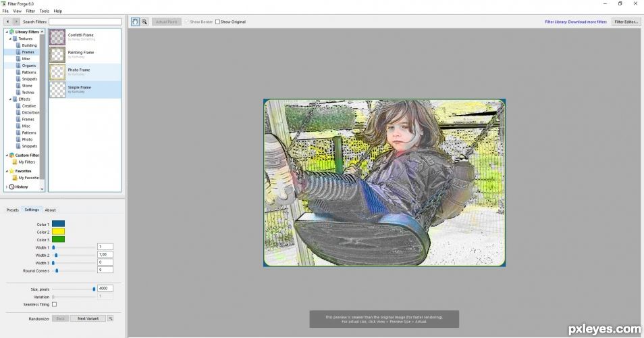
Task: Switch to the About tab
Action: 50,210
